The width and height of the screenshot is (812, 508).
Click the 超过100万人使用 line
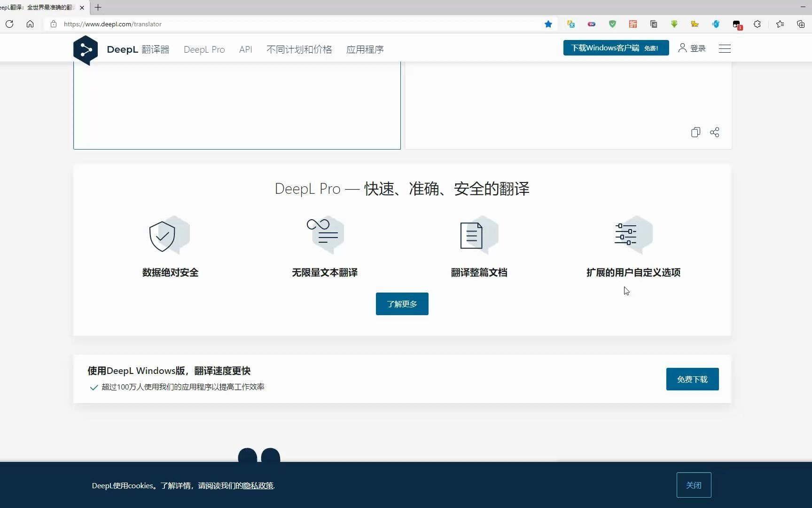point(183,387)
